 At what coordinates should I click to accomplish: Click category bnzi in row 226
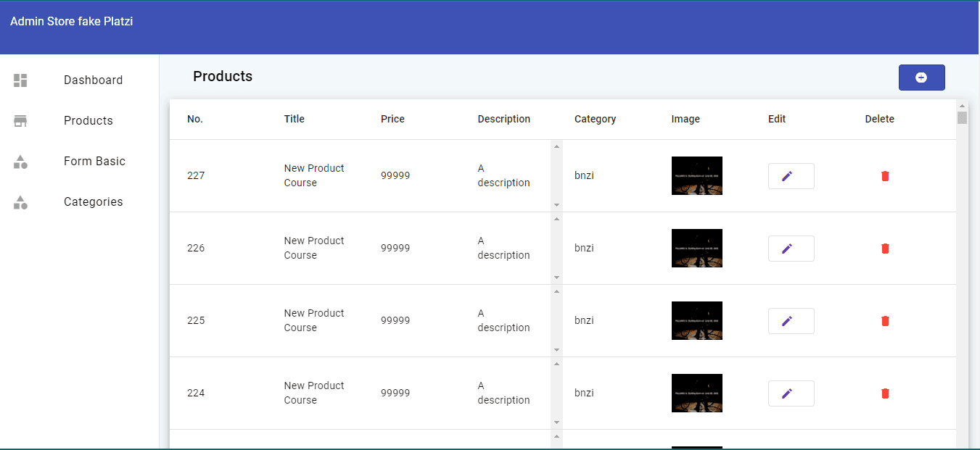point(584,248)
